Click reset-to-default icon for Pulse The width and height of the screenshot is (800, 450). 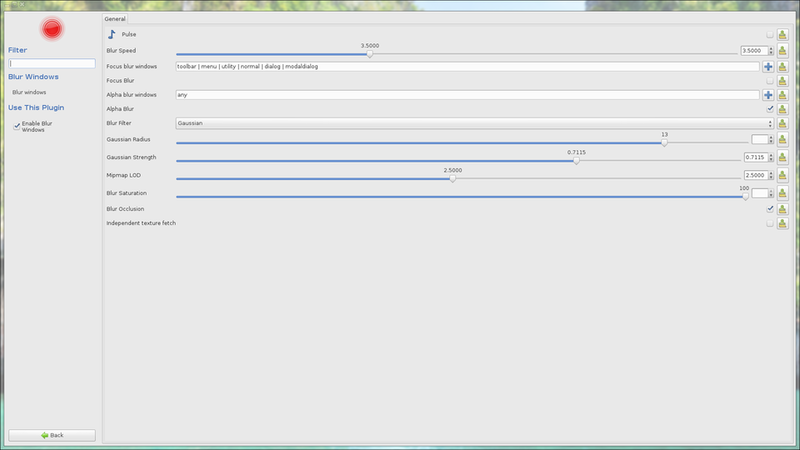(783, 35)
